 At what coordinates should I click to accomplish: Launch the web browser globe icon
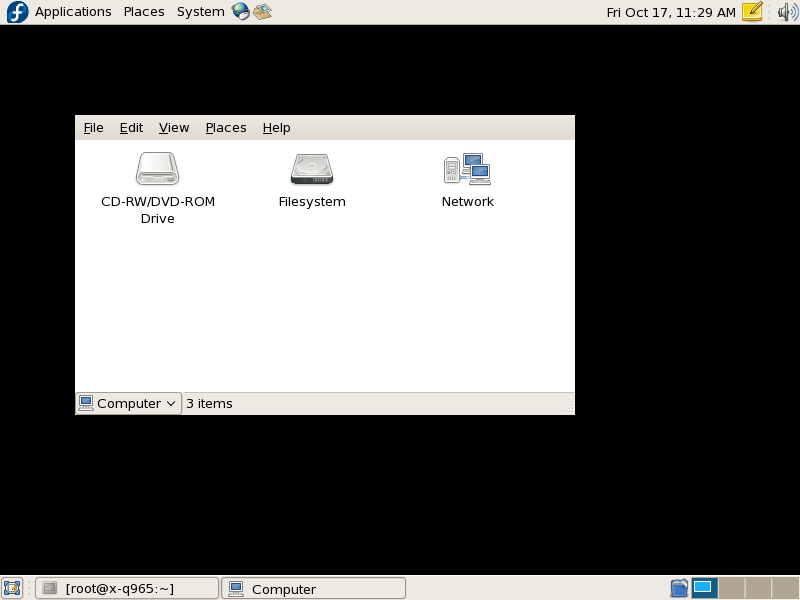coord(240,12)
